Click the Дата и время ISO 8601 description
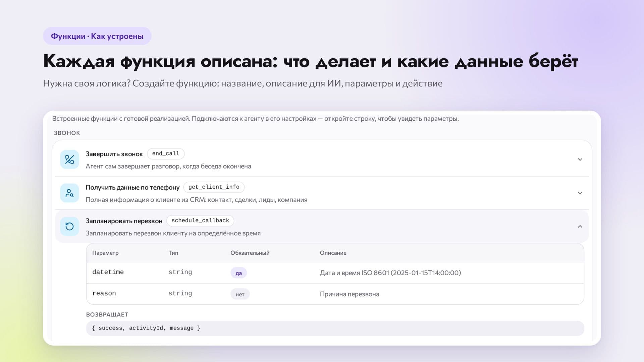Image resolution: width=644 pixels, height=362 pixels. [x=390, y=273]
